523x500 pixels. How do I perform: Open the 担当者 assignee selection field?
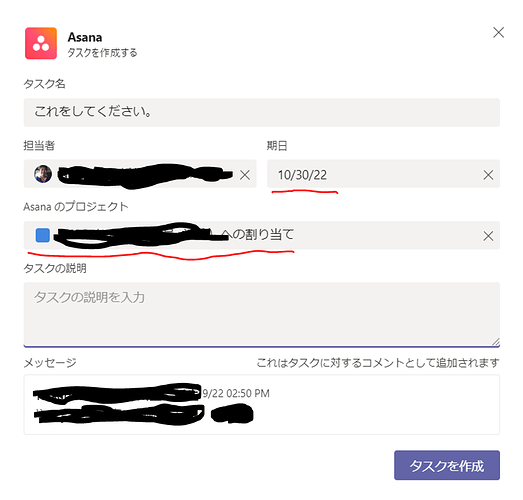[x=140, y=173]
